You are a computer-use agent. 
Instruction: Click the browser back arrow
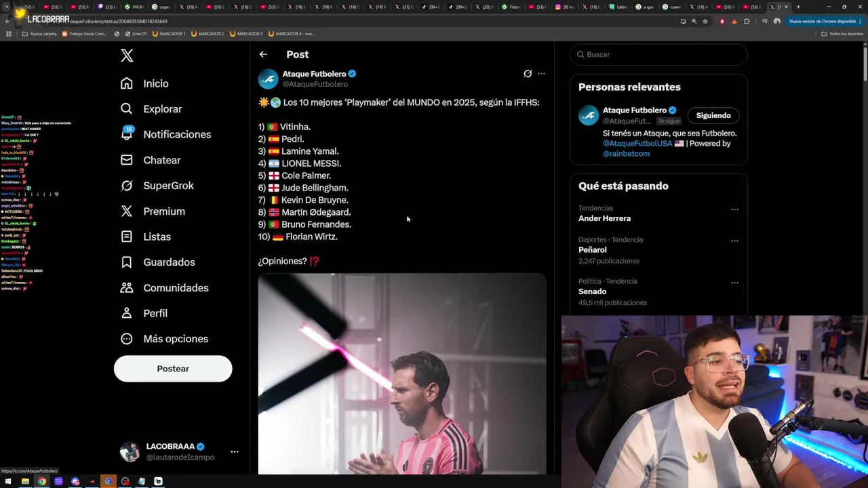pyautogui.click(x=7, y=21)
